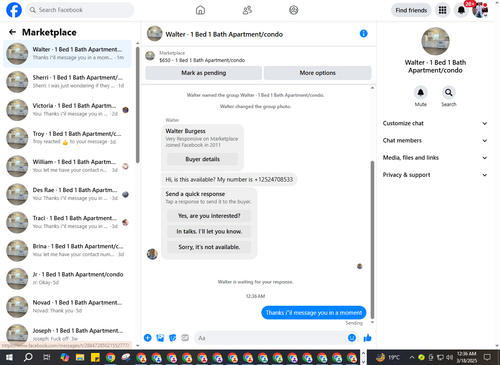
Task: Open Joseph conversation in the list
Action: (67, 335)
